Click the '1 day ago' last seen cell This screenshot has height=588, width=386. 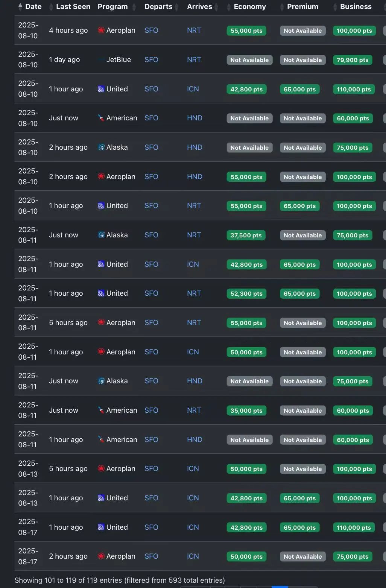coord(64,60)
